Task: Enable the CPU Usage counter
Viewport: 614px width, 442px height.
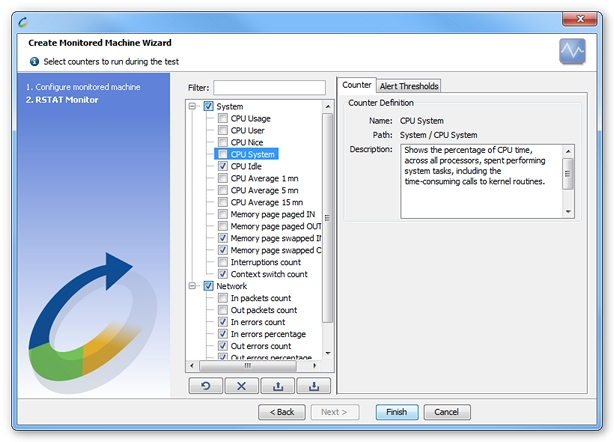Action: (x=223, y=118)
